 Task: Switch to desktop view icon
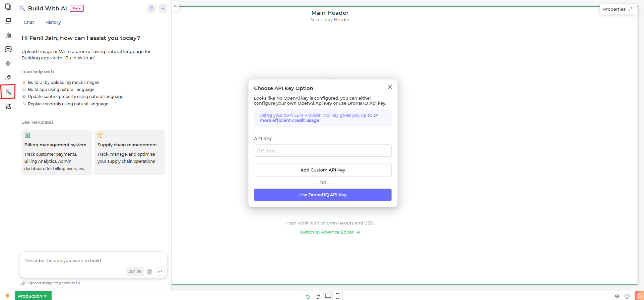click(x=328, y=296)
